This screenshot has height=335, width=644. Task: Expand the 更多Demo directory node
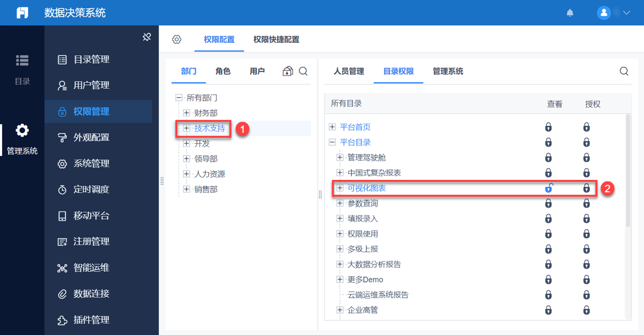coord(340,279)
